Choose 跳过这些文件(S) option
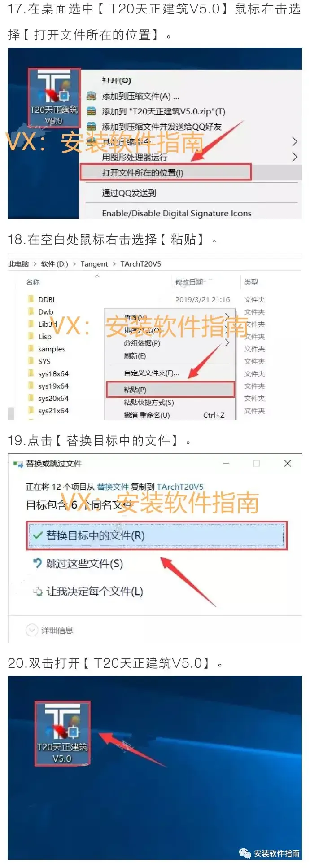310x868 pixels. (x=78, y=564)
